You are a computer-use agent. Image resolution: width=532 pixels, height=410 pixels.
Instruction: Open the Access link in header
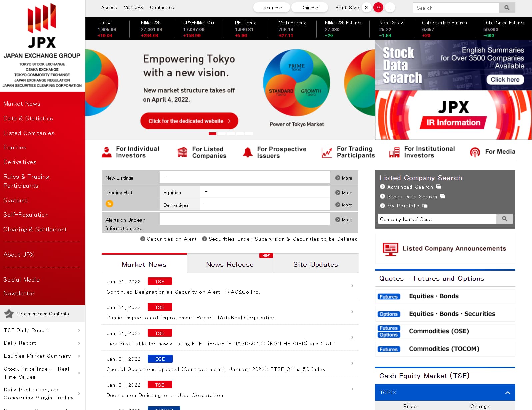tap(109, 7)
